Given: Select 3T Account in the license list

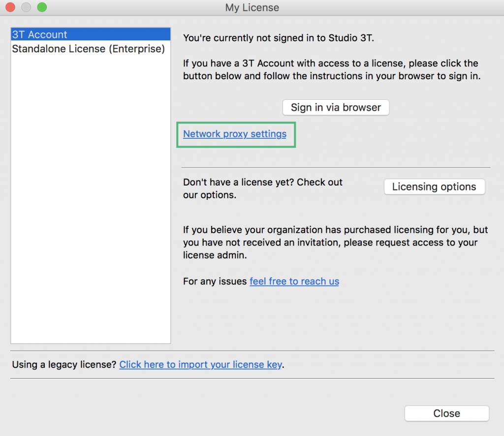Looking at the screenshot, I should pos(91,34).
